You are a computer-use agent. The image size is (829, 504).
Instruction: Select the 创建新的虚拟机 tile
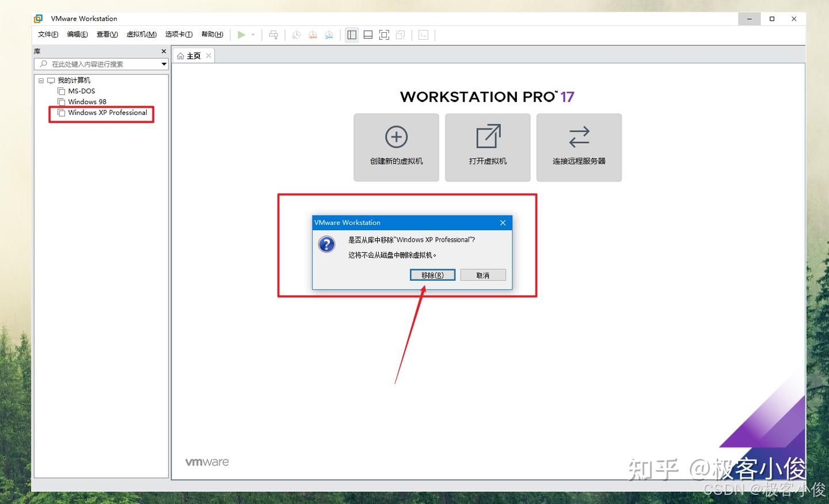pyautogui.click(x=396, y=147)
